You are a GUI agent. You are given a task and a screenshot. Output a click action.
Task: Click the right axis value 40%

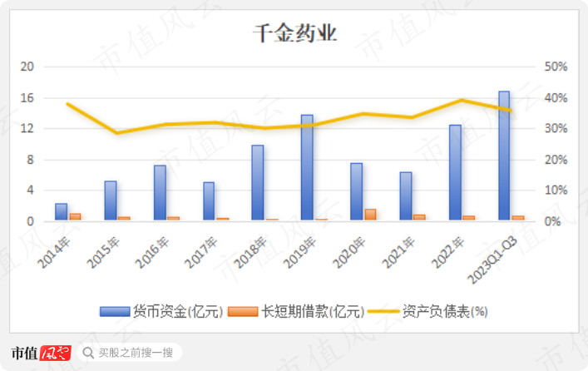tap(556, 98)
